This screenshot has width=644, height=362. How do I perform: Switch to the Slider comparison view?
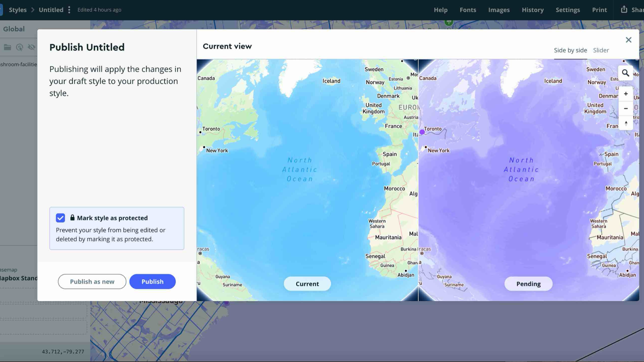pos(601,50)
